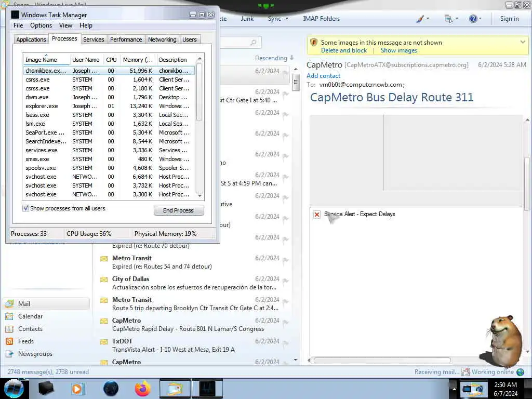Image resolution: width=532 pixels, height=399 pixels.
Task: Open the Sync dropdown arrow
Action: pos(287,19)
